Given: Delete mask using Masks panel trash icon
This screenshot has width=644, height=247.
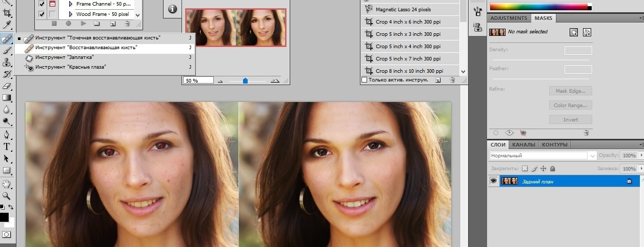Looking at the screenshot, I should point(586,132).
